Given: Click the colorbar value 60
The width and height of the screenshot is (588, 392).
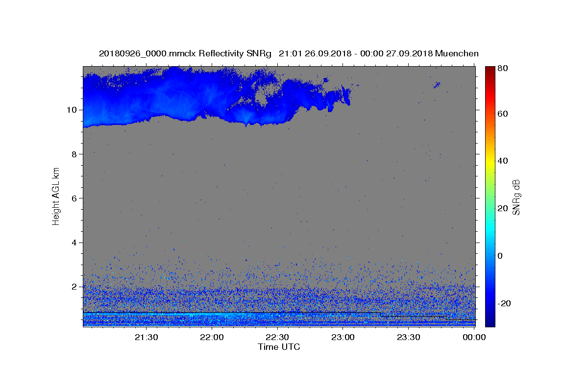Looking at the screenshot, I should click(504, 114).
